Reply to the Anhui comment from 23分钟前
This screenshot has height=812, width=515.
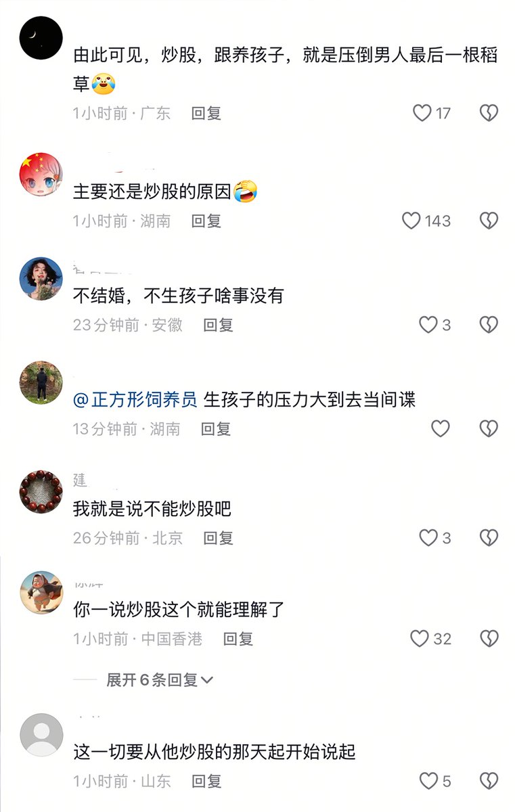(218, 325)
